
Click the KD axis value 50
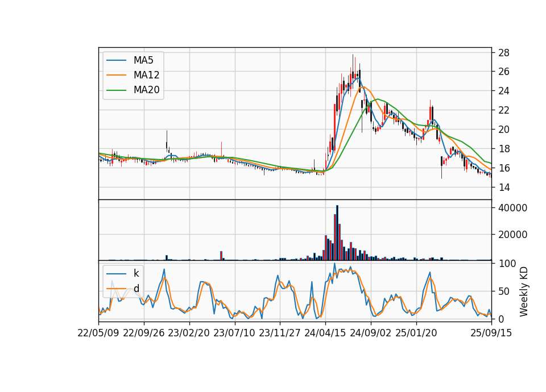504,291
